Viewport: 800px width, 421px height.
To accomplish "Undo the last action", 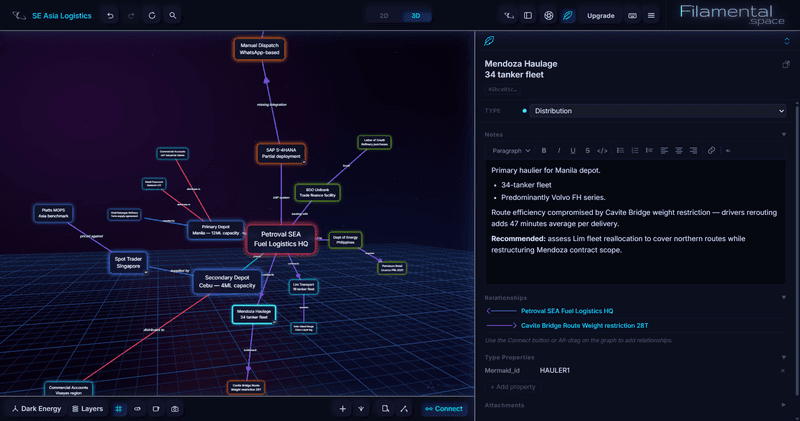I will coord(110,16).
